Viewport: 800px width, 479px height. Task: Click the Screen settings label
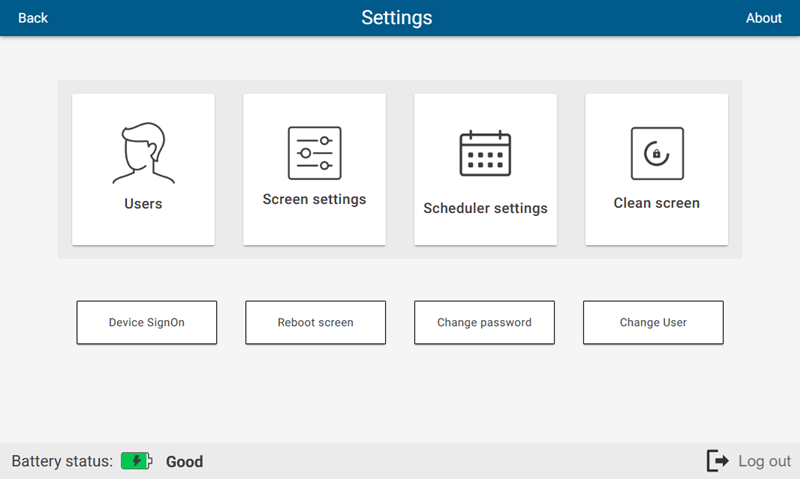314,199
